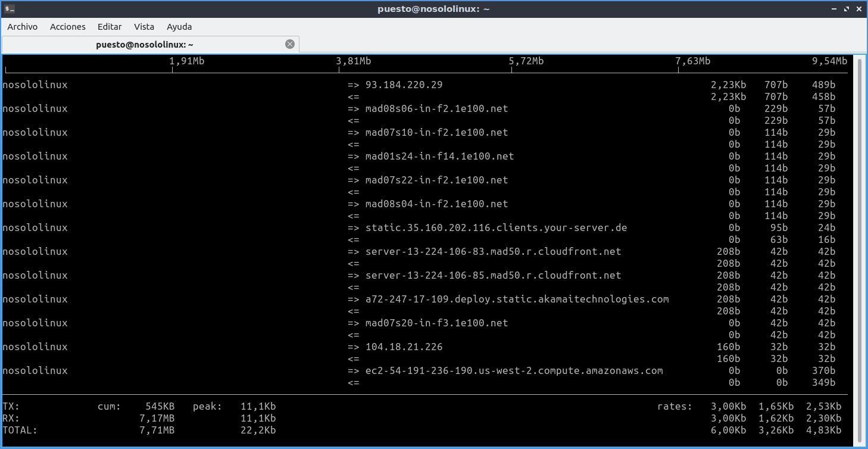Screen dimensions: 868x449
Task: Click the TOTAL row label
Action: point(20,430)
